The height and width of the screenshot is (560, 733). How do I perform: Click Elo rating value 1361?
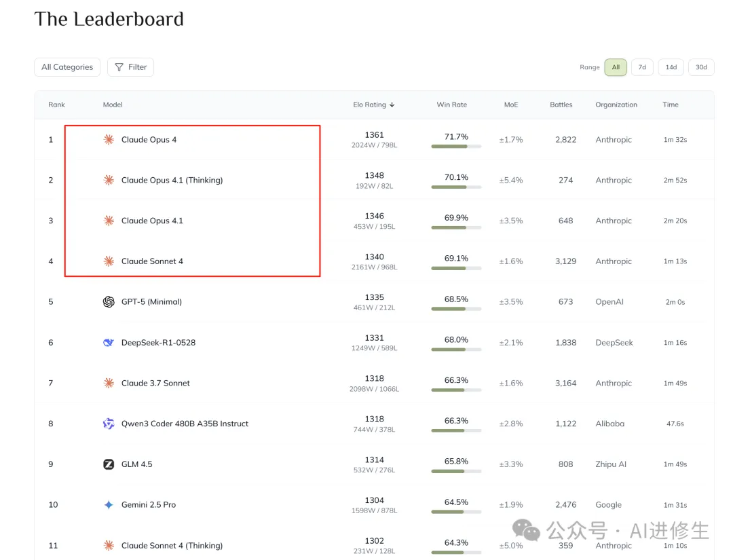(x=375, y=134)
